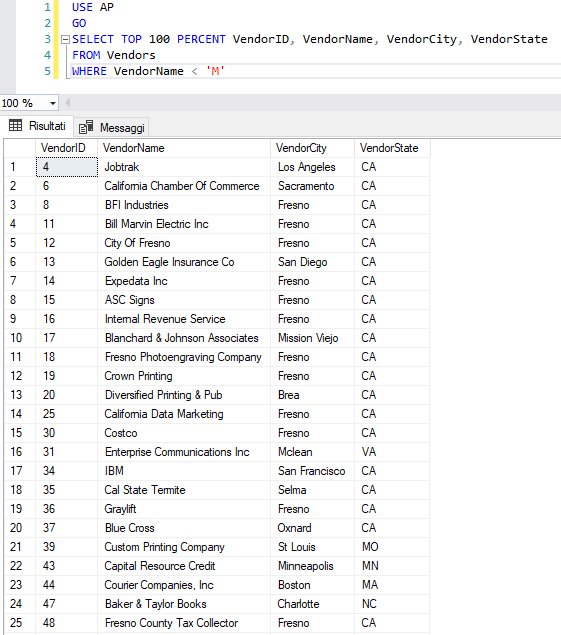This screenshot has width=561, height=635.
Task: Select the California Data Marketing cell
Action: (x=184, y=414)
